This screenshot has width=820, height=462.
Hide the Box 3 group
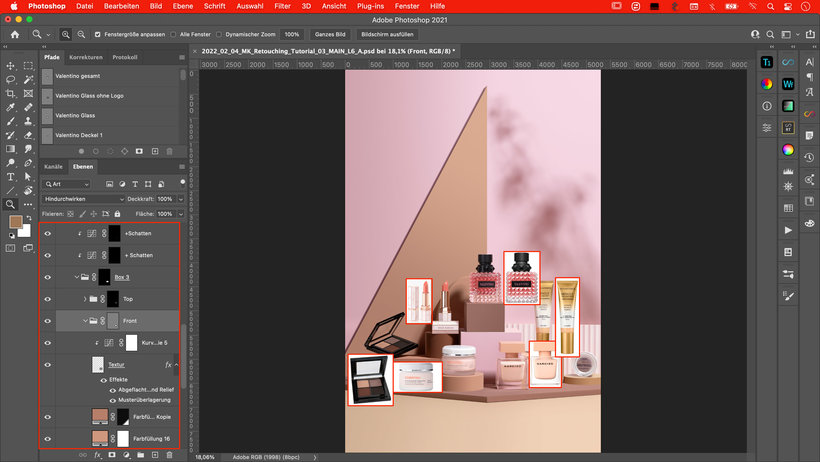[x=48, y=277]
